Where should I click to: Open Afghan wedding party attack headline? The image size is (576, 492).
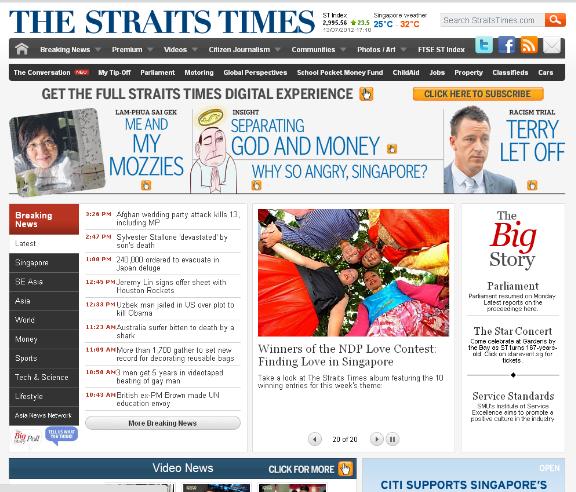point(178,218)
